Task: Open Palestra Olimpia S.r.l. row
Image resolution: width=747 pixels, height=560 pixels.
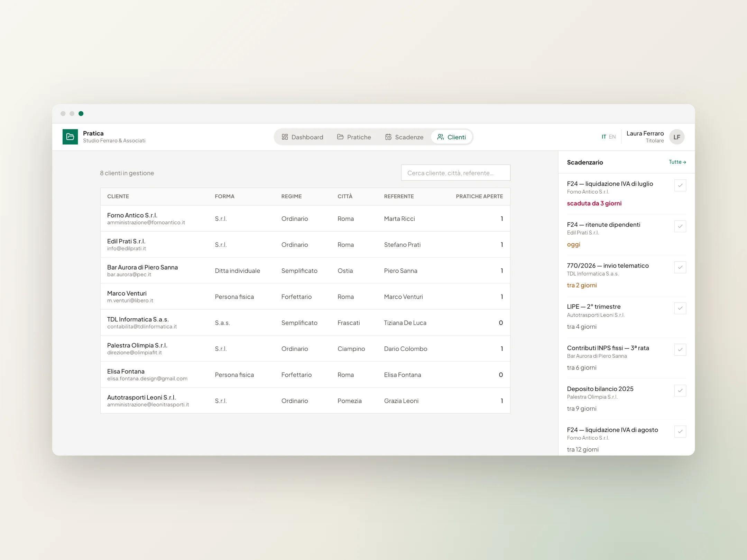Action: (305, 348)
